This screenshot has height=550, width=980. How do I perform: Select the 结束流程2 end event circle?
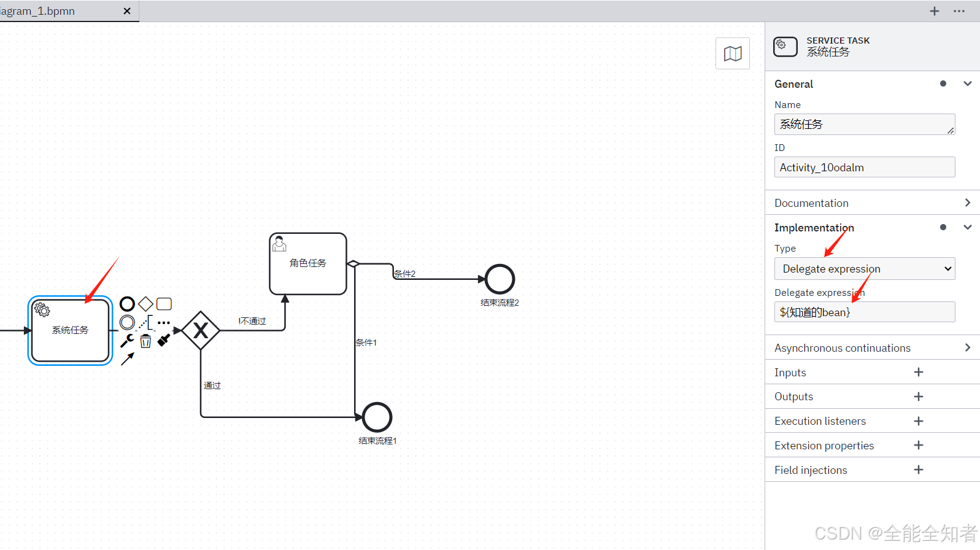coord(500,279)
